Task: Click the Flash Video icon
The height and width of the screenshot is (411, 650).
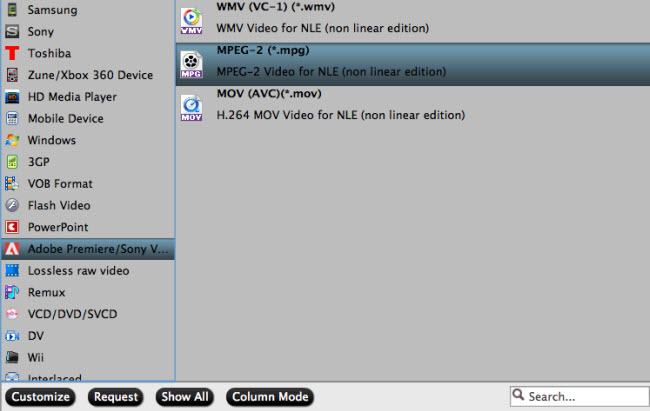Action: pyautogui.click(x=12, y=205)
